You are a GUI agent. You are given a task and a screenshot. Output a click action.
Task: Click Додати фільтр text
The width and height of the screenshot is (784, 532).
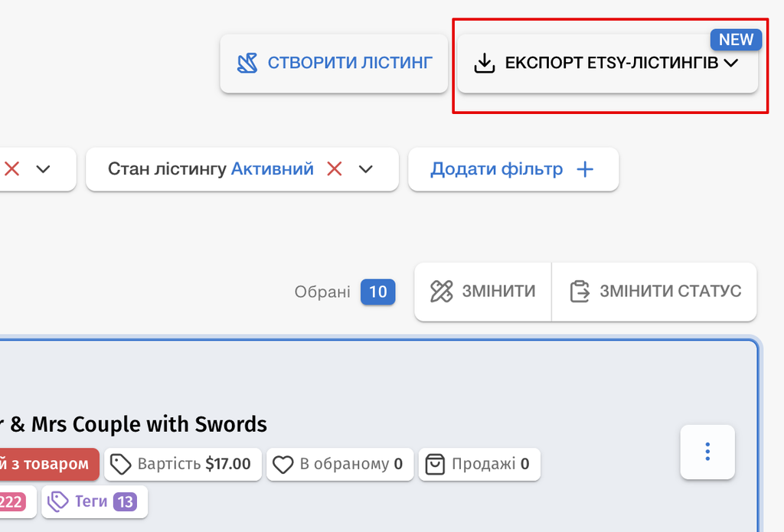tap(496, 169)
